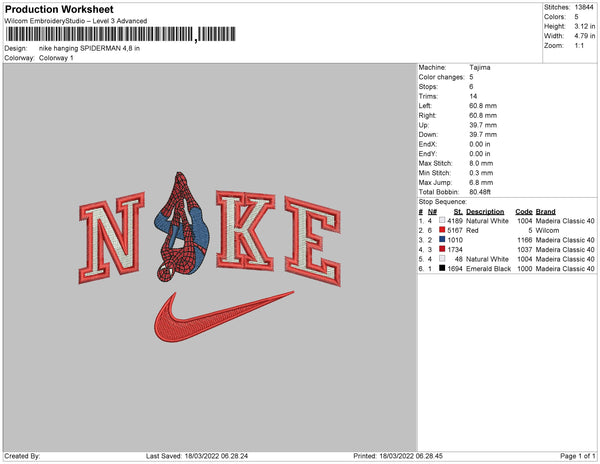Select the 'Red' description in stop row 2
Viewport: 600px width, 464px height.
[472, 230]
